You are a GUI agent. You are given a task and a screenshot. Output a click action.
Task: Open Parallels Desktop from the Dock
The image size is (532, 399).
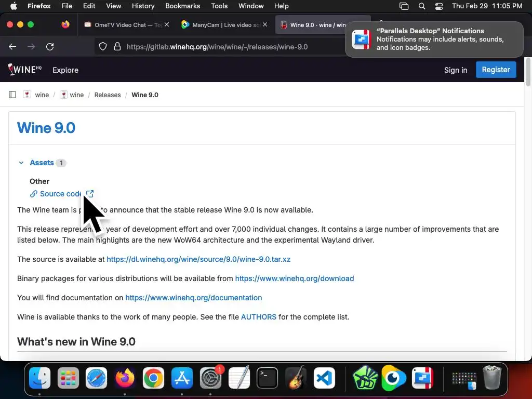tap(422, 378)
